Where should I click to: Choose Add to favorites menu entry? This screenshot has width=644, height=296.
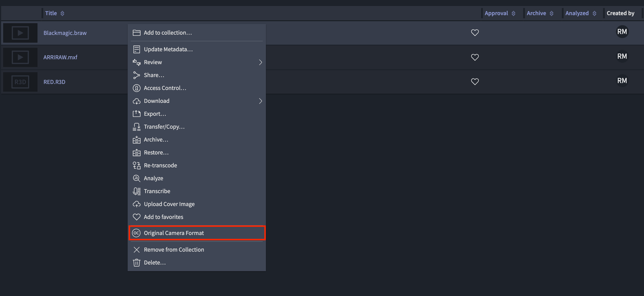point(197,217)
